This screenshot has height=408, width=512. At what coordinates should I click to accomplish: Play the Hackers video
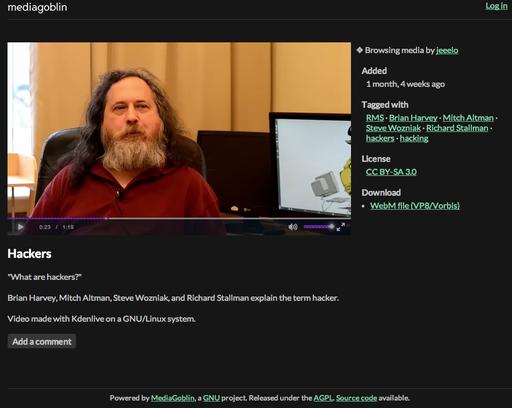point(20,227)
